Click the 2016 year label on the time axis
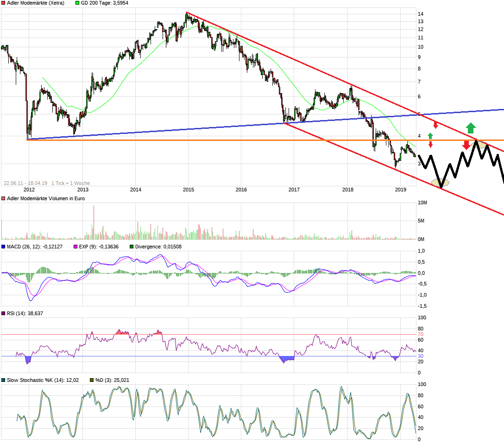 click(x=241, y=190)
